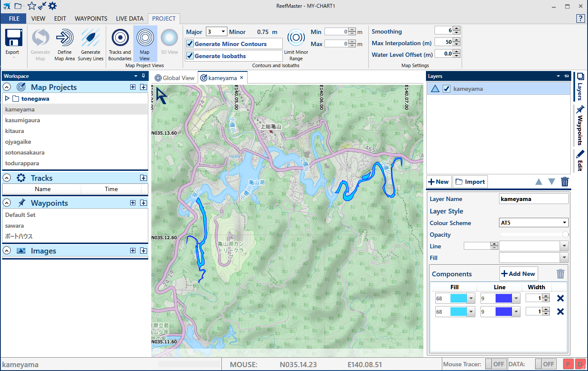Collapse the Waypoints section
The image size is (588, 371).
click(x=6, y=203)
